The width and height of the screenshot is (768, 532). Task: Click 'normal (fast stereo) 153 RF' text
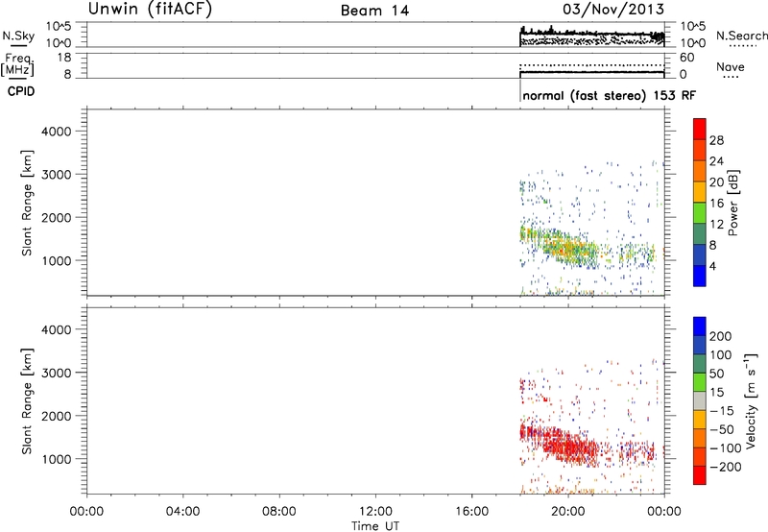pyautogui.click(x=609, y=95)
